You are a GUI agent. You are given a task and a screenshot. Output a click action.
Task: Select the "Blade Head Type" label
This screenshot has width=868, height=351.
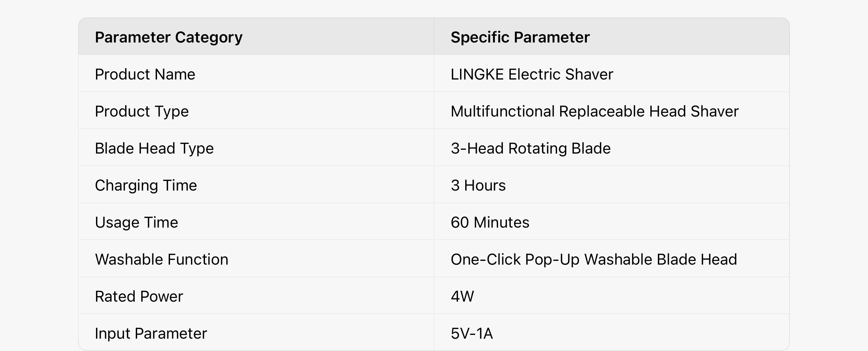(154, 148)
